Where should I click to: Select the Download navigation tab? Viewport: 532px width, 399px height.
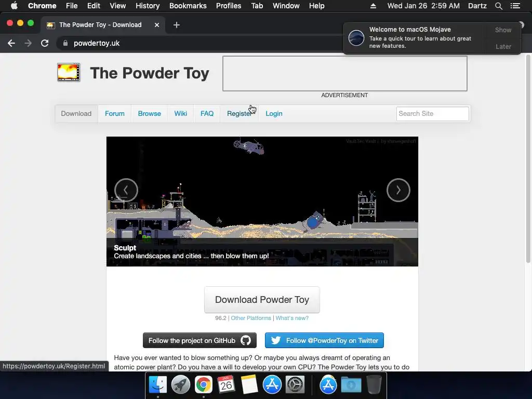[x=76, y=114]
